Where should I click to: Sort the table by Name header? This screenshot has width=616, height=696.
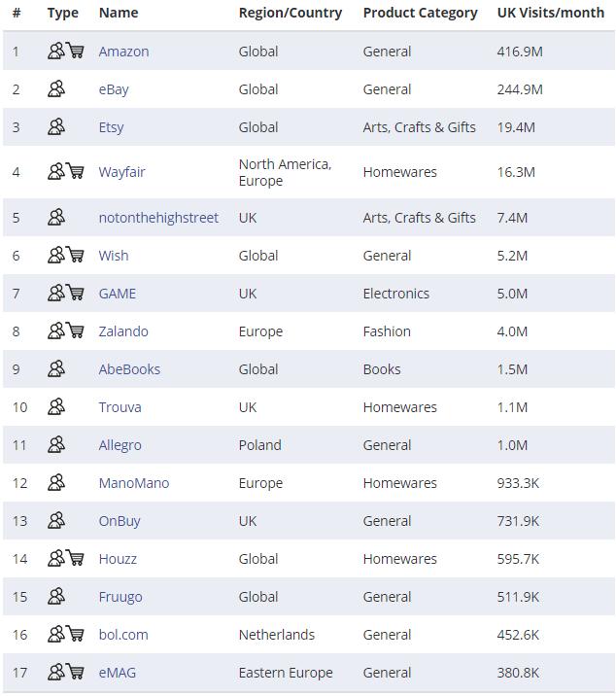point(119,13)
